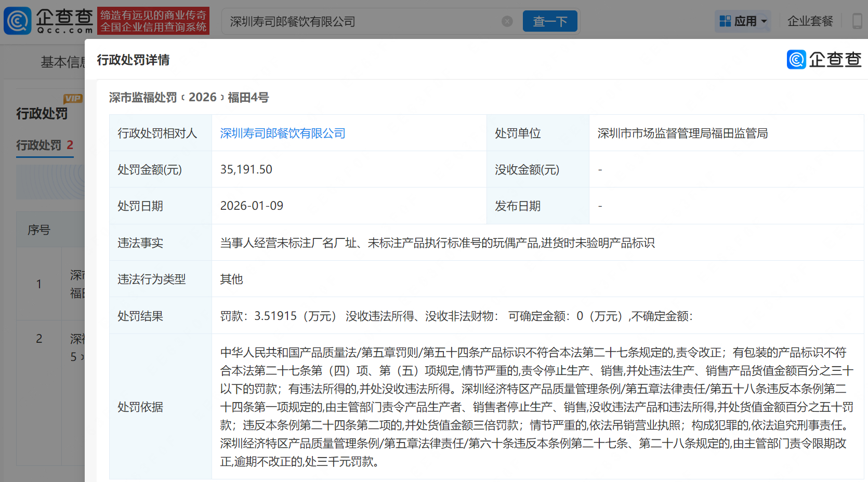Open the mobile phone icon
The width and height of the screenshot is (868, 482).
[857, 21]
